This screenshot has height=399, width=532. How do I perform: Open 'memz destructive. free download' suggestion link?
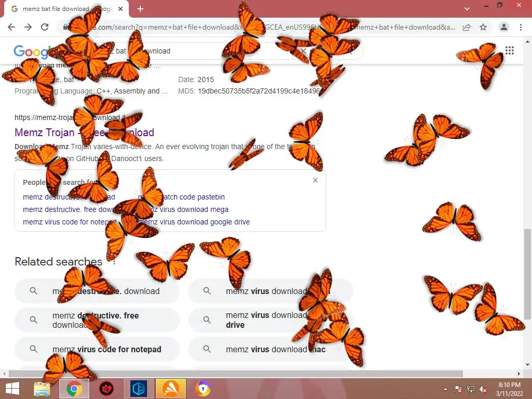click(69, 209)
